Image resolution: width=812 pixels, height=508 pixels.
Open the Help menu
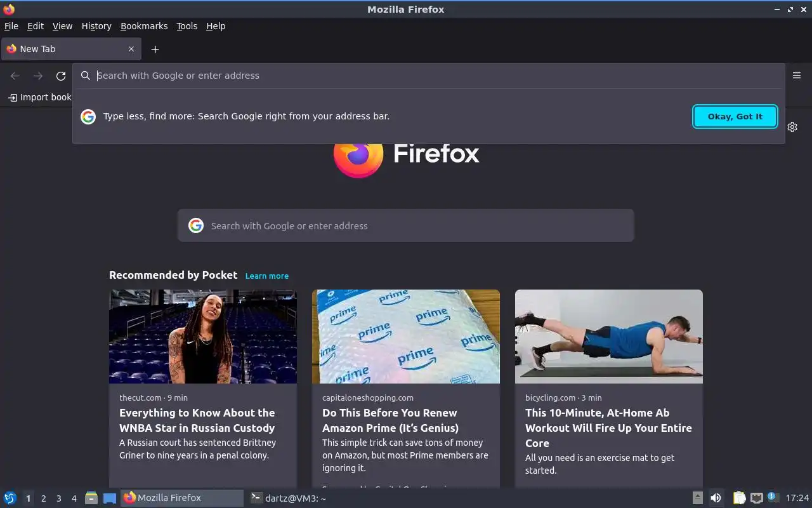coord(216,26)
